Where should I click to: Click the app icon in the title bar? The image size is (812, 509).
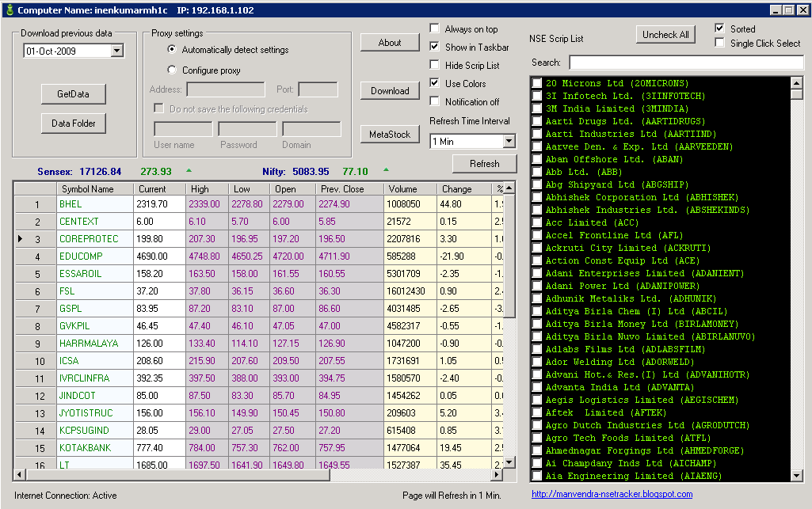[x=9, y=9]
